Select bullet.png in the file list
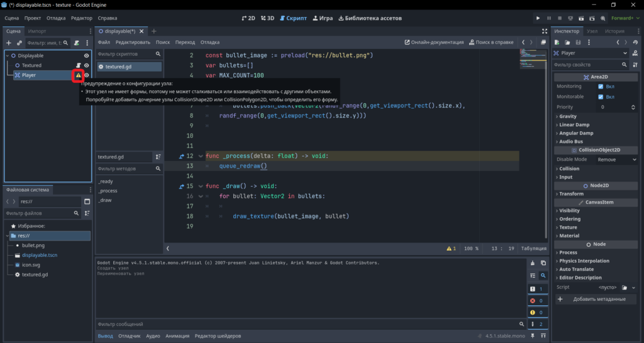 (x=33, y=246)
